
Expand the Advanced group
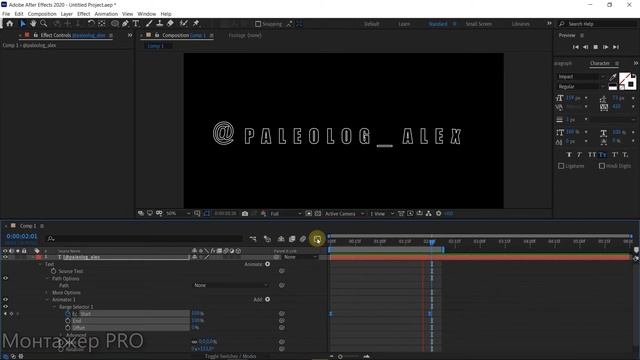(x=61, y=335)
